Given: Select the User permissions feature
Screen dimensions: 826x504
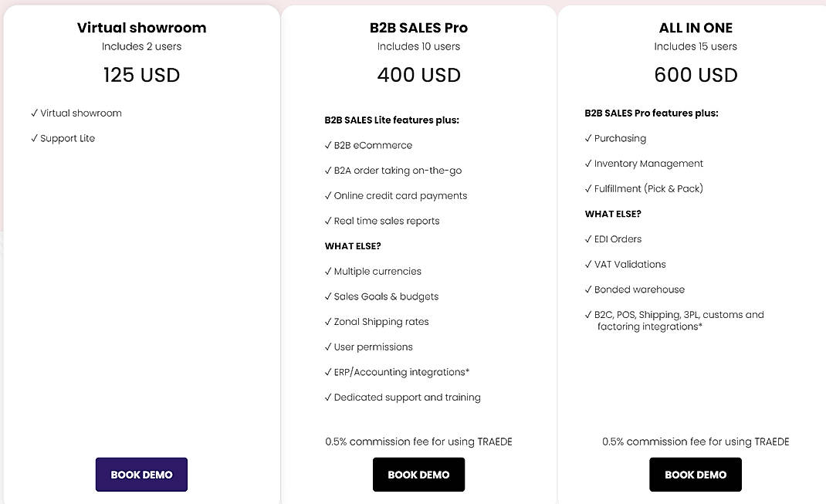Looking at the screenshot, I should 372,347.
